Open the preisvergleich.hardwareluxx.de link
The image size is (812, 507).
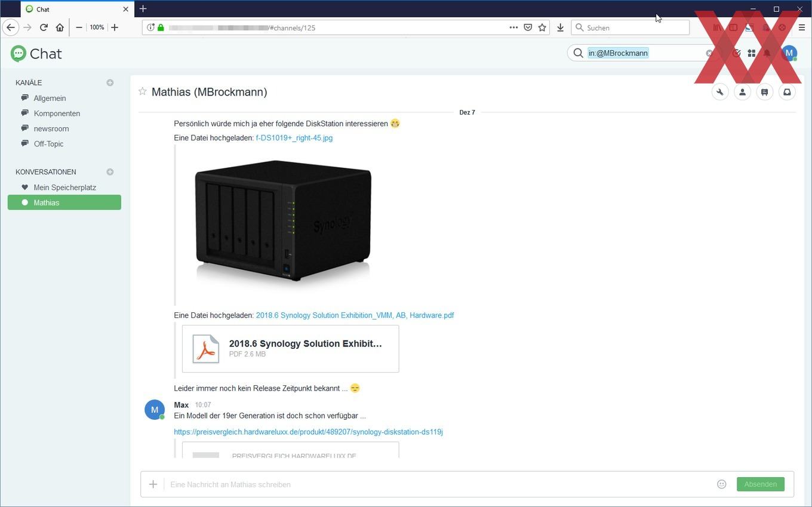point(308,432)
